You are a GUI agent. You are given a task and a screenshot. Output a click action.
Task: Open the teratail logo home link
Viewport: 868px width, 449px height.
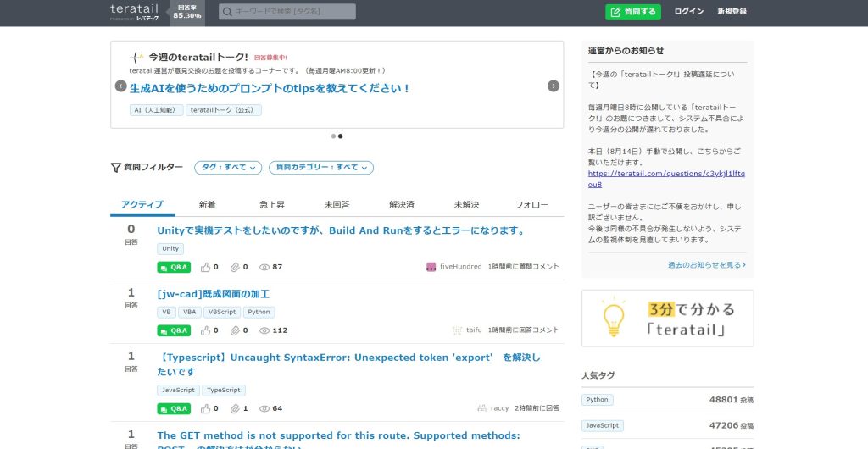point(135,12)
